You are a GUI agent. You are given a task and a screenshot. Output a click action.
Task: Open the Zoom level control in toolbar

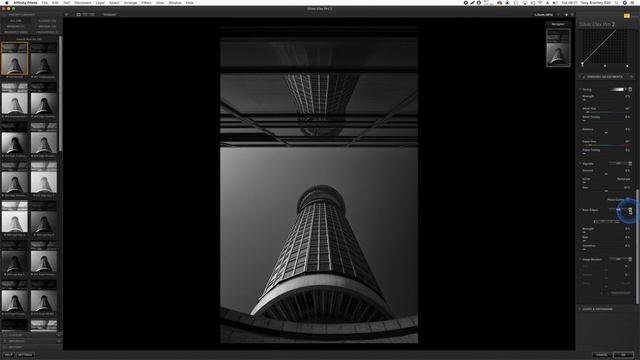(543, 15)
